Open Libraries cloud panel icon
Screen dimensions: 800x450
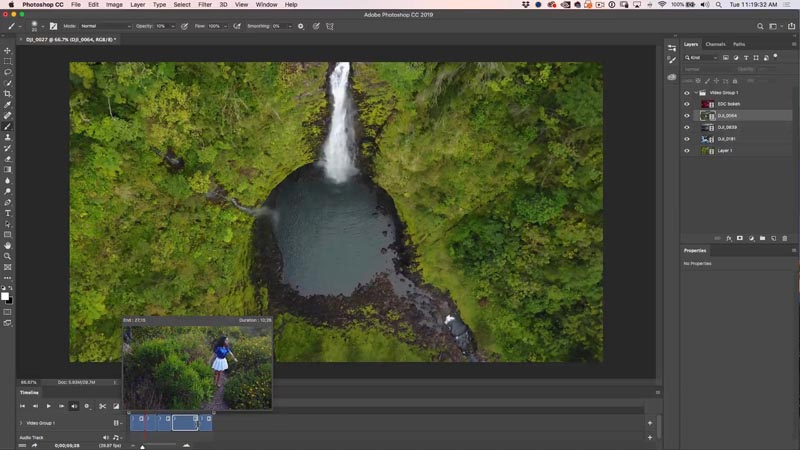(x=671, y=77)
